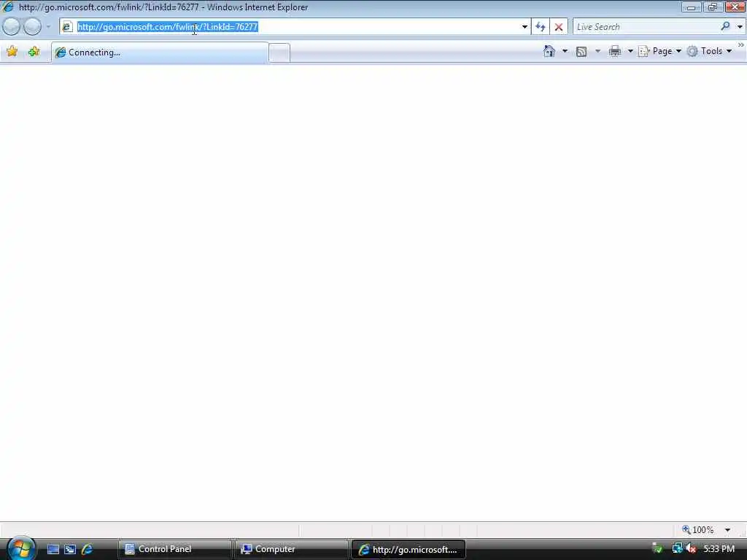The height and width of the screenshot is (560, 747).
Task: Click the Internet Explorer title bar icon
Action: click(x=7, y=7)
